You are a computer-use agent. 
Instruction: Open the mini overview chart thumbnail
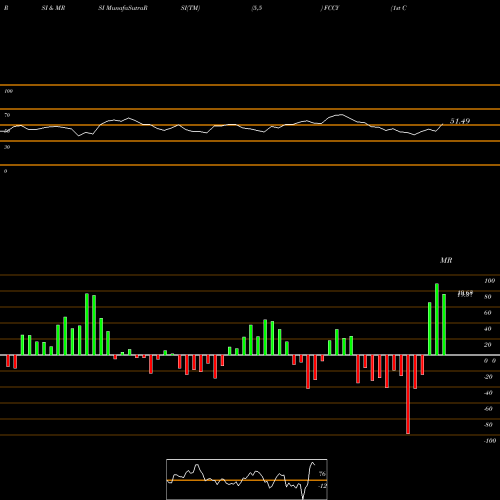(247, 479)
